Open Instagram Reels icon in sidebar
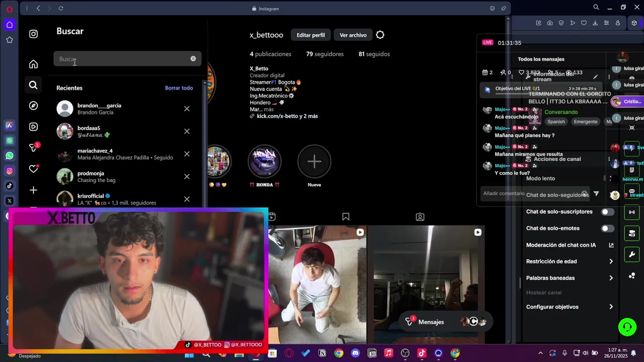Screen dimensions: 644x362 pos(33,127)
